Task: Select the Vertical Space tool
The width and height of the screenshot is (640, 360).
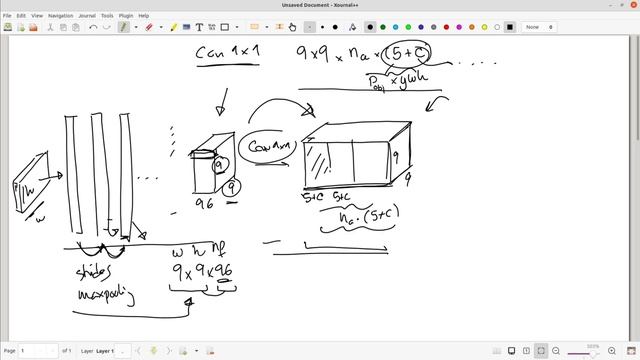Action: click(279, 27)
